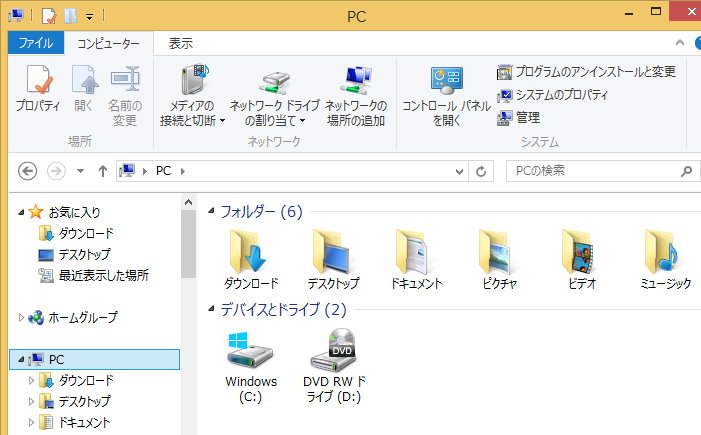Click システムのプロパティ button
Image resolution: width=701 pixels, height=435 pixels.
click(561, 95)
